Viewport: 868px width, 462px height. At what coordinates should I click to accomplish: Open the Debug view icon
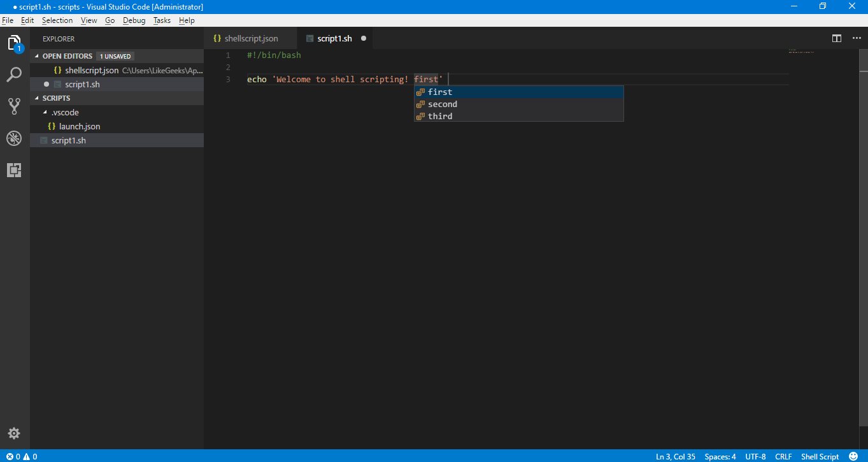coord(14,138)
